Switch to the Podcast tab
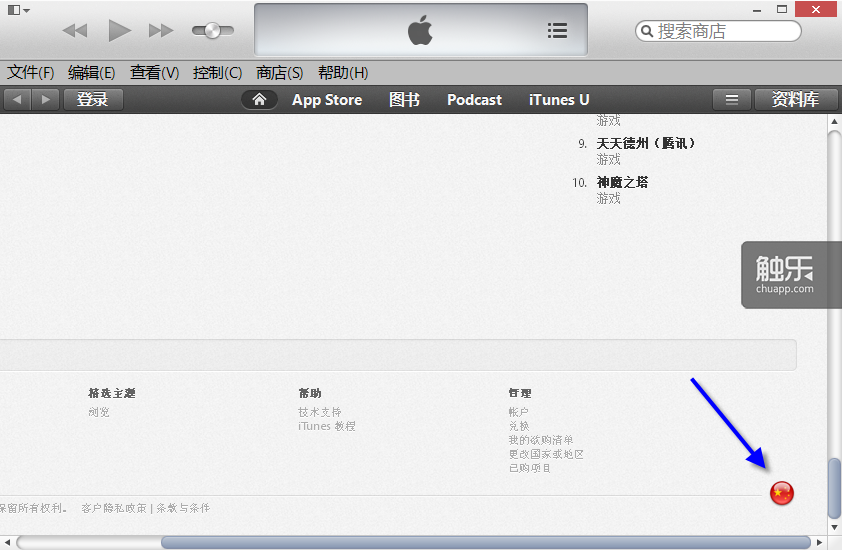Viewport: 842px width, 550px height. tap(474, 100)
